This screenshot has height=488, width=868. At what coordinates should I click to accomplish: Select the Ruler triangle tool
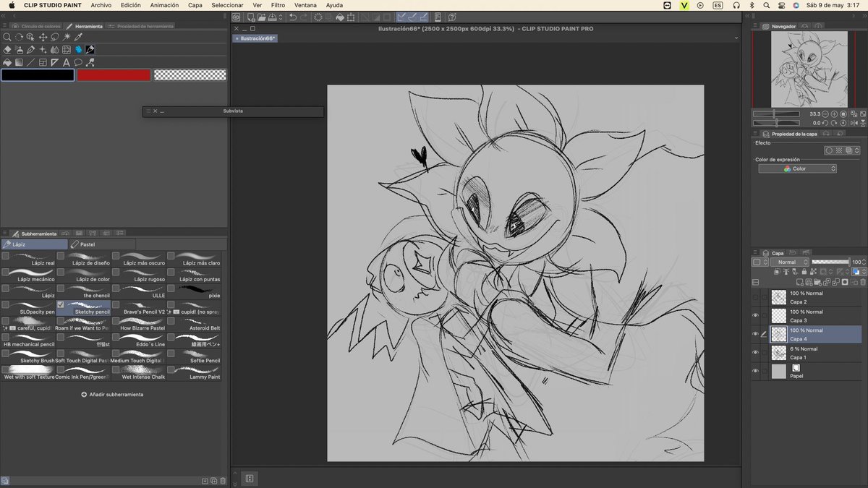click(x=55, y=62)
